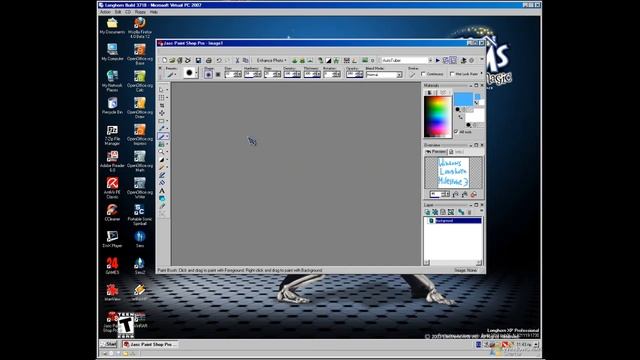The image size is (640, 360).
Task: Select the Dropper tool in tool palette
Action: coord(162,129)
